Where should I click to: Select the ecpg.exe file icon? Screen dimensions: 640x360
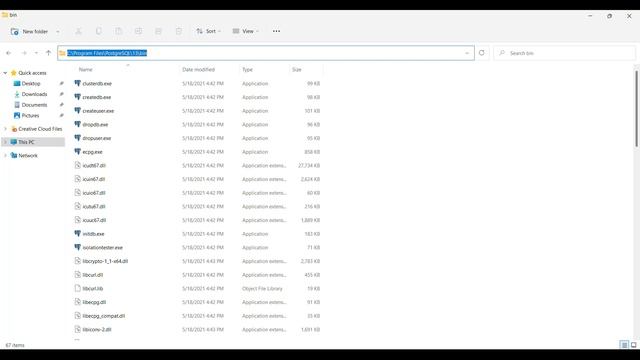[x=78, y=152]
